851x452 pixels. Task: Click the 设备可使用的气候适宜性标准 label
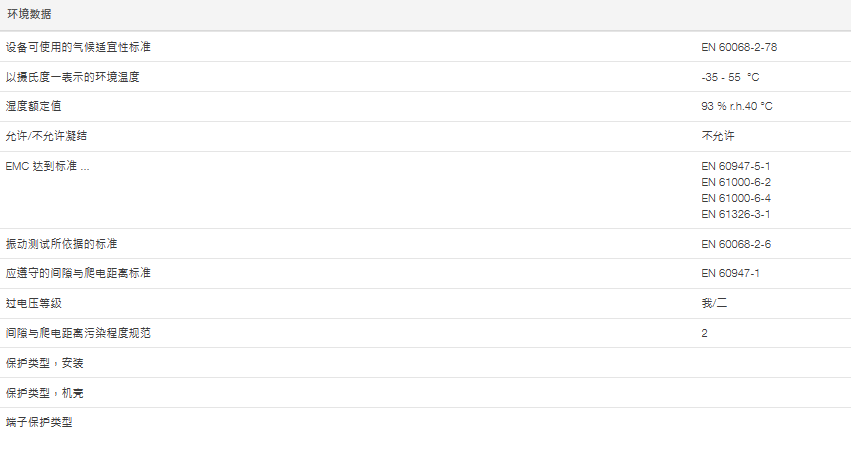(x=78, y=47)
